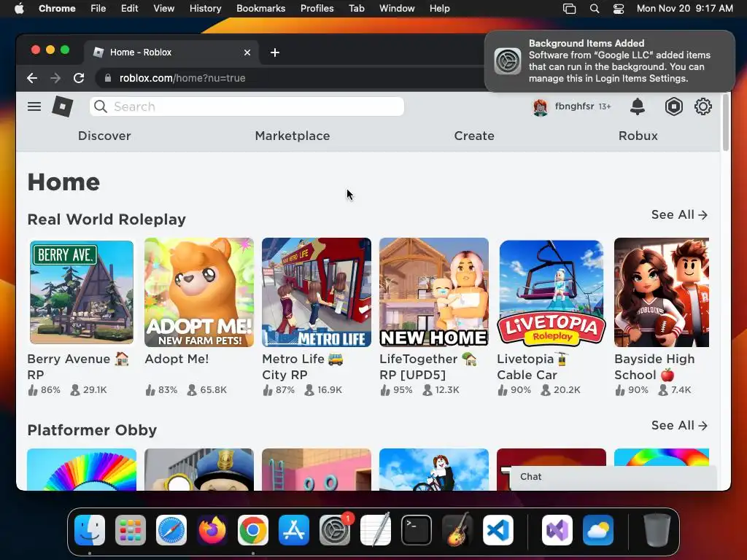Viewport: 747px width, 560px height.
Task: Click the Platformer Obby heading
Action: [x=92, y=430]
